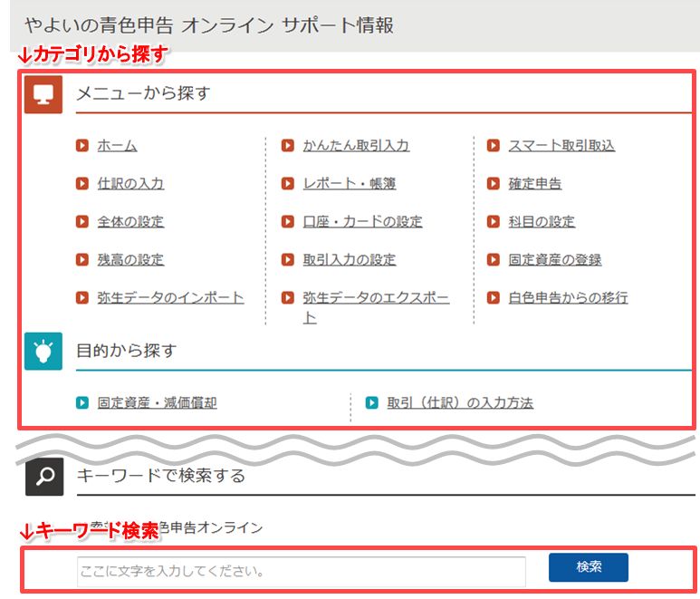700x599 pixels.
Task: Open the スマート取引取込 link
Action: click(x=561, y=146)
